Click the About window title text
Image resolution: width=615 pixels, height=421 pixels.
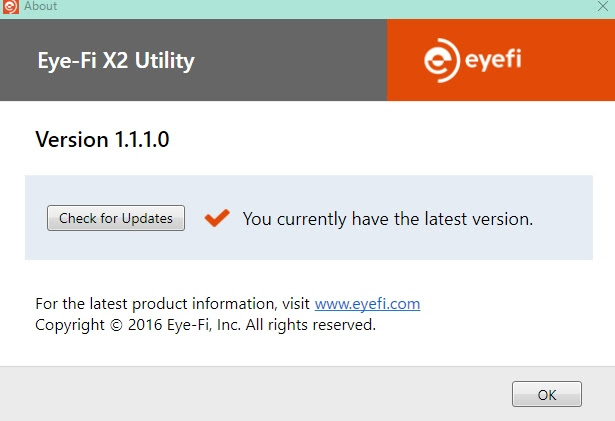click(40, 6)
